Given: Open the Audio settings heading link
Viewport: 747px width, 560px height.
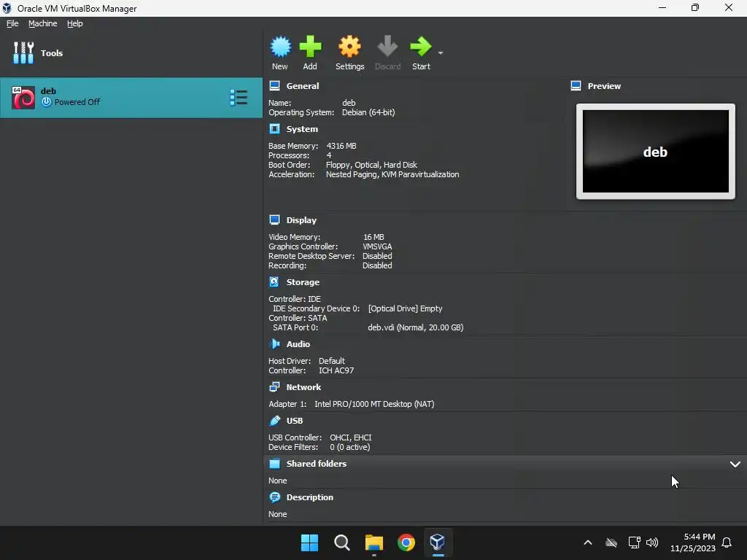Looking at the screenshot, I should (x=298, y=344).
